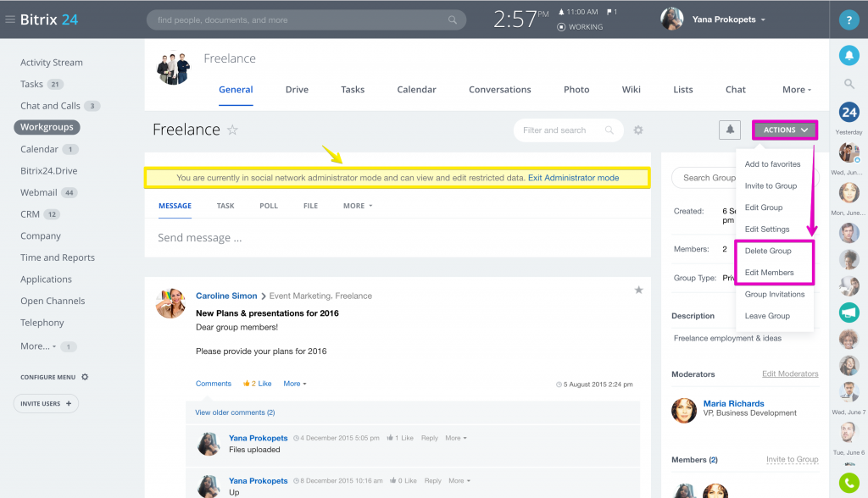The height and width of the screenshot is (498, 868).
Task: Click Invite to Group link under Members
Action: (x=793, y=459)
